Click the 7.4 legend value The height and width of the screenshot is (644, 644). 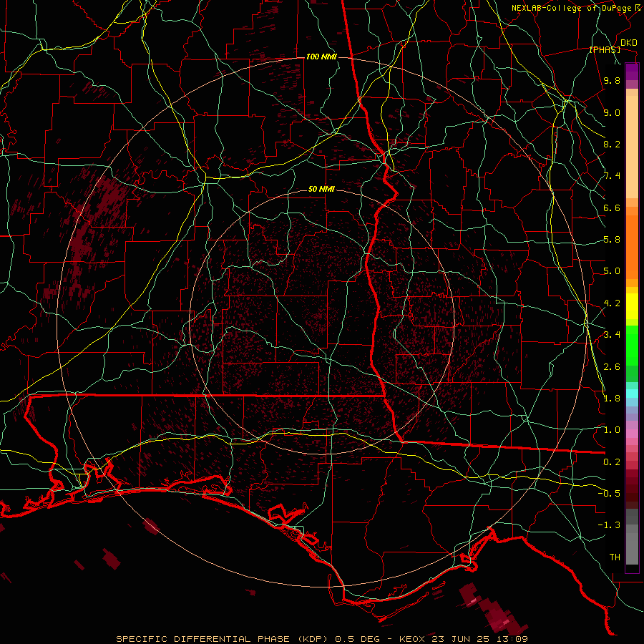(x=612, y=176)
